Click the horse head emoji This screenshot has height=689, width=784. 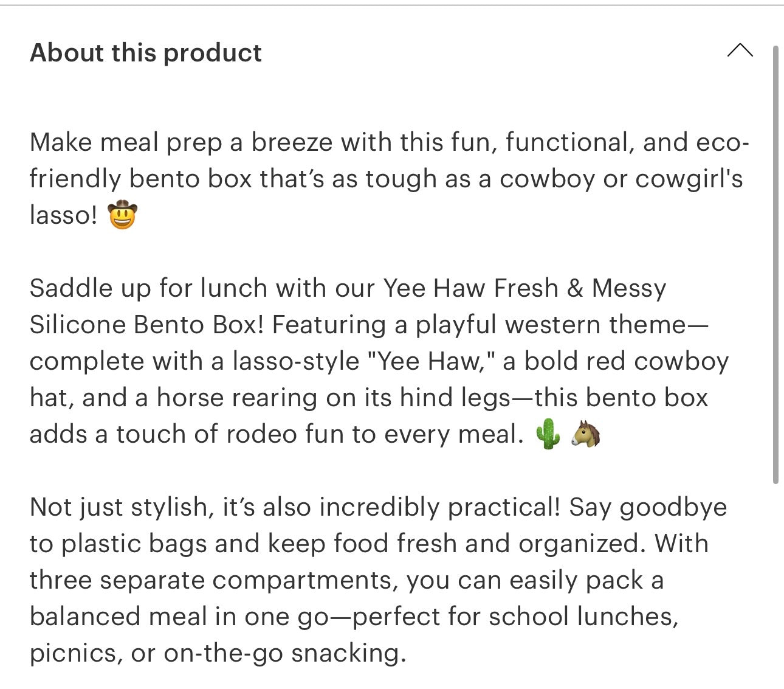coord(586,434)
